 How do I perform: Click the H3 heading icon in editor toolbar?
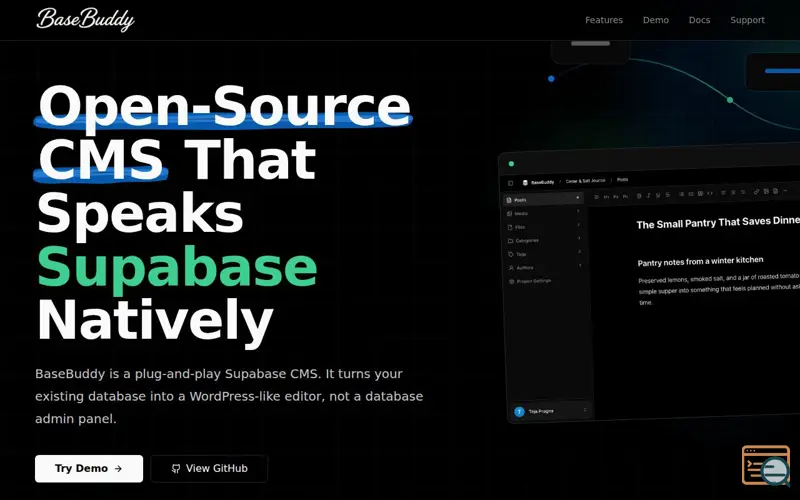pos(626,196)
